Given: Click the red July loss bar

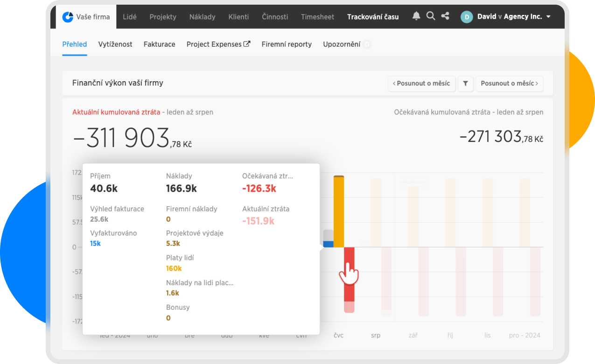Looking at the screenshot, I should click(349, 289).
